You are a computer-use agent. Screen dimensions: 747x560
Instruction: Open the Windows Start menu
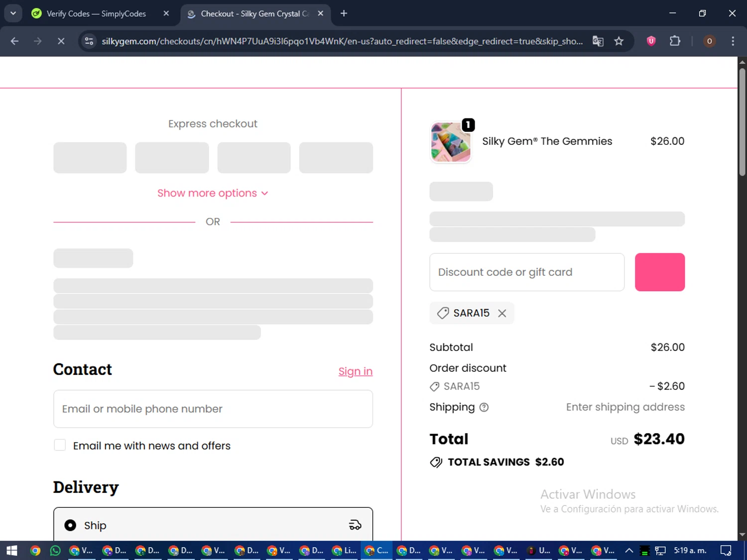pyautogui.click(x=11, y=551)
